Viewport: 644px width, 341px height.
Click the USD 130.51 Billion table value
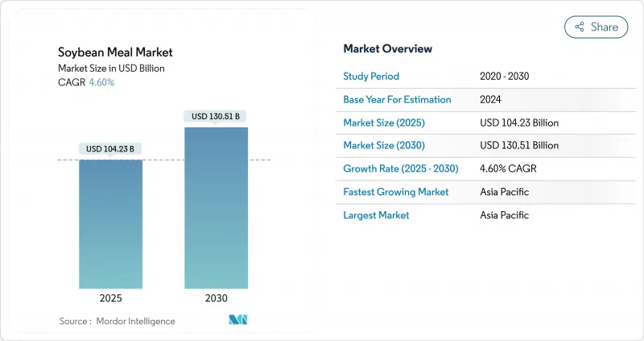(x=518, y=146)
